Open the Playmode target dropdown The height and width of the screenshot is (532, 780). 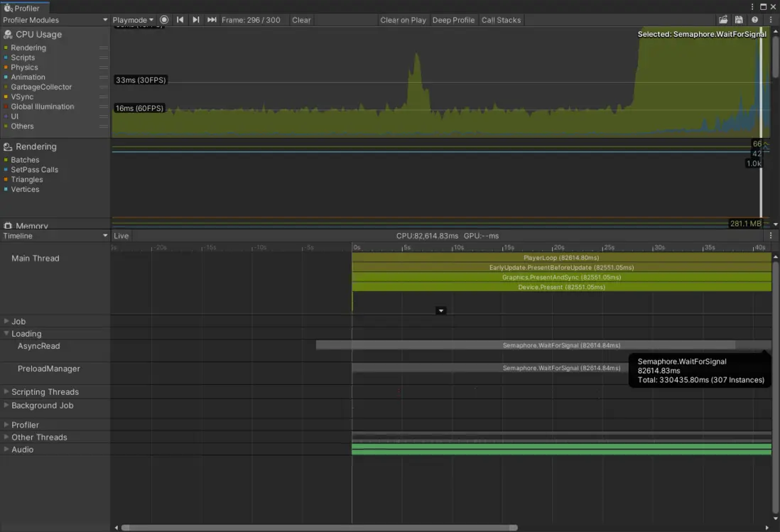(x=133, y=20)
